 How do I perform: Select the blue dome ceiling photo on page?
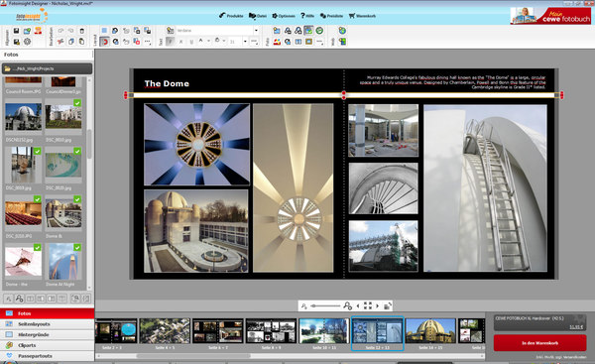tap(196, 145)
